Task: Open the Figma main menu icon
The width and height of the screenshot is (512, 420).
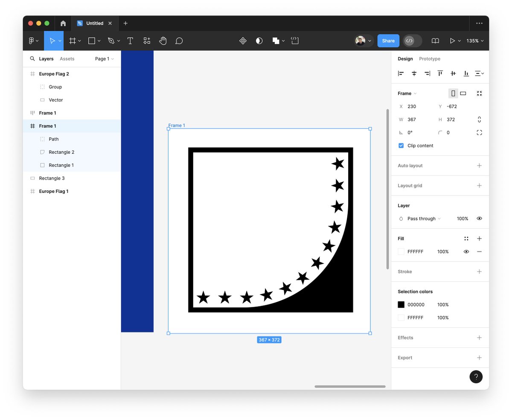Action: [x=32, y=41]
